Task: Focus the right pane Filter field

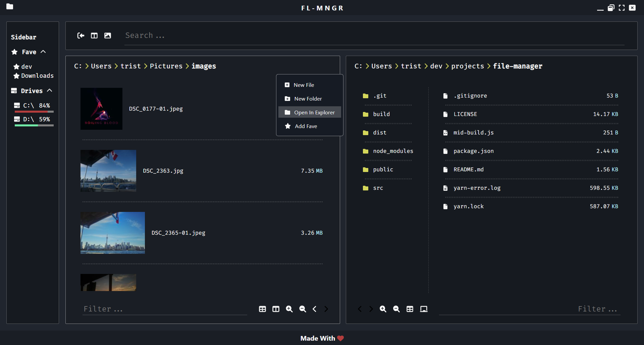Action: [x=530, y=309]
